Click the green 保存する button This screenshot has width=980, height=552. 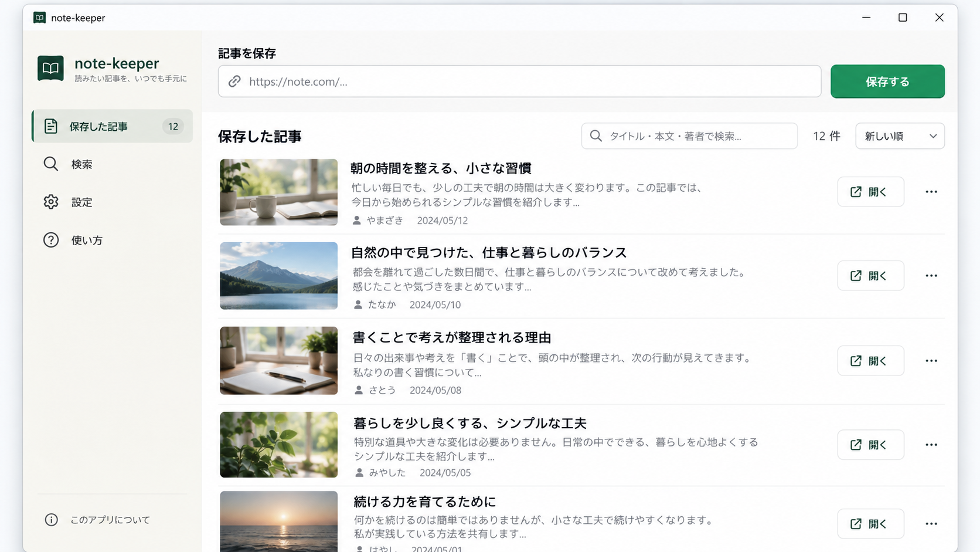pos(887,81)
